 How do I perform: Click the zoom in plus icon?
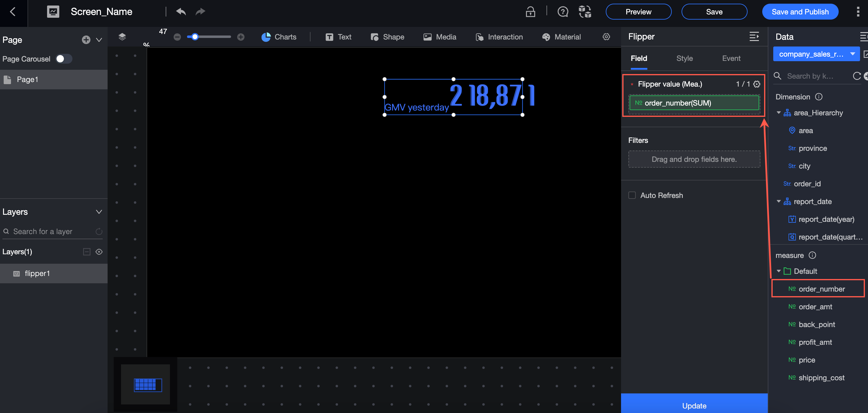[241, 37]
